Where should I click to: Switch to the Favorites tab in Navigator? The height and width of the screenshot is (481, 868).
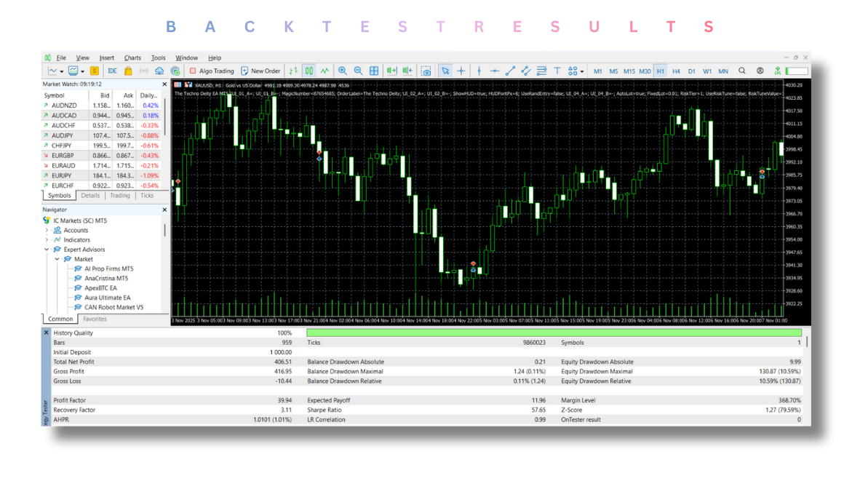pyautogui.click(x=95, y=318)
